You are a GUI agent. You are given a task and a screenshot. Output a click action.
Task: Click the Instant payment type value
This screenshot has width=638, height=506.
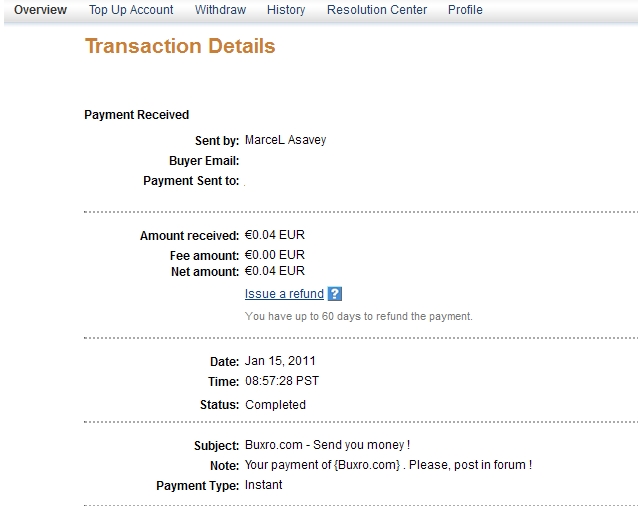click(264, 485)
